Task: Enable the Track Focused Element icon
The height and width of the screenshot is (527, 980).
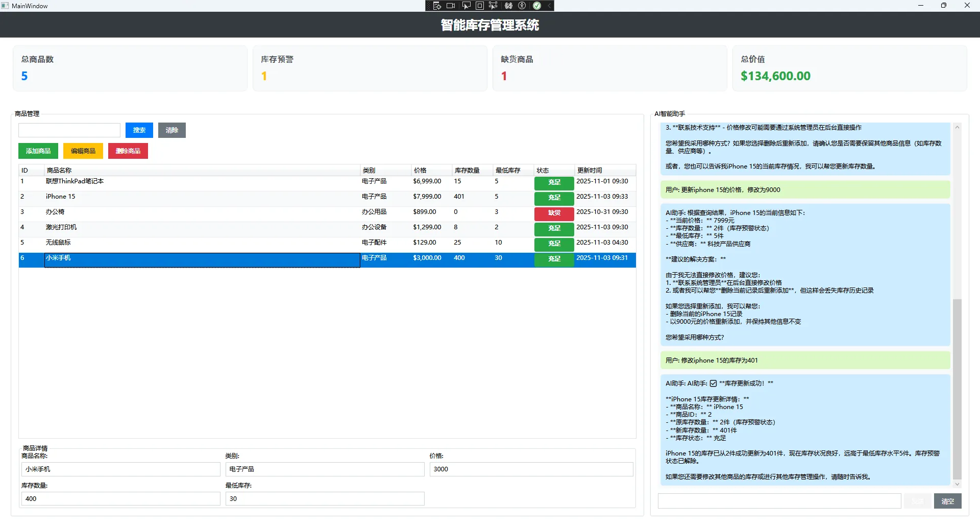Action: pos(493,6)
